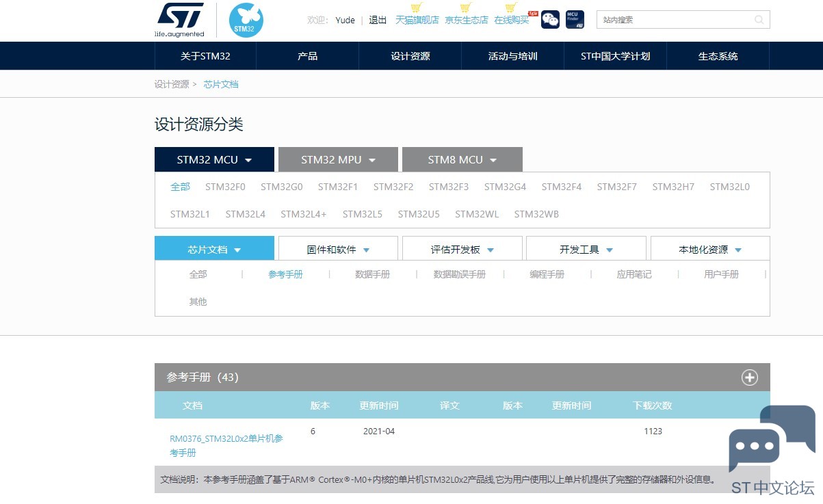
Task: Click the 芯片文档 breadcrumb
Action: (x=221, y=84)
